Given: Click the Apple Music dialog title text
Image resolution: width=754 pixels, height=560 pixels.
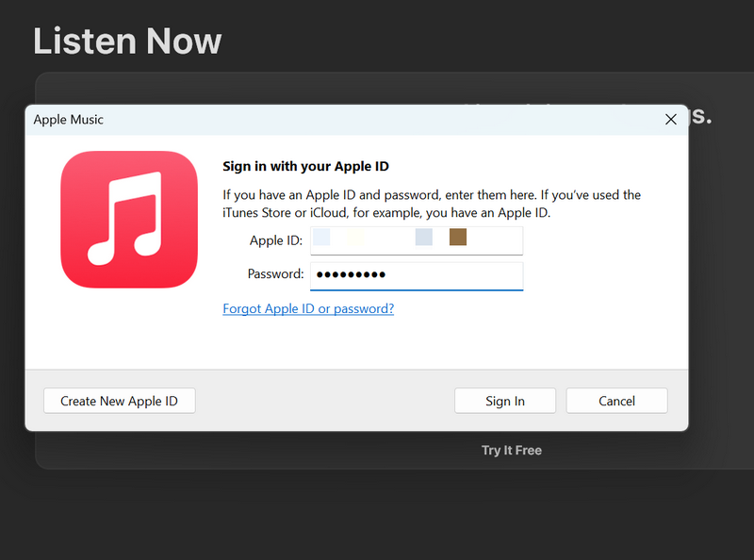Looking at the screenshot, I should [x=68, y=120].
